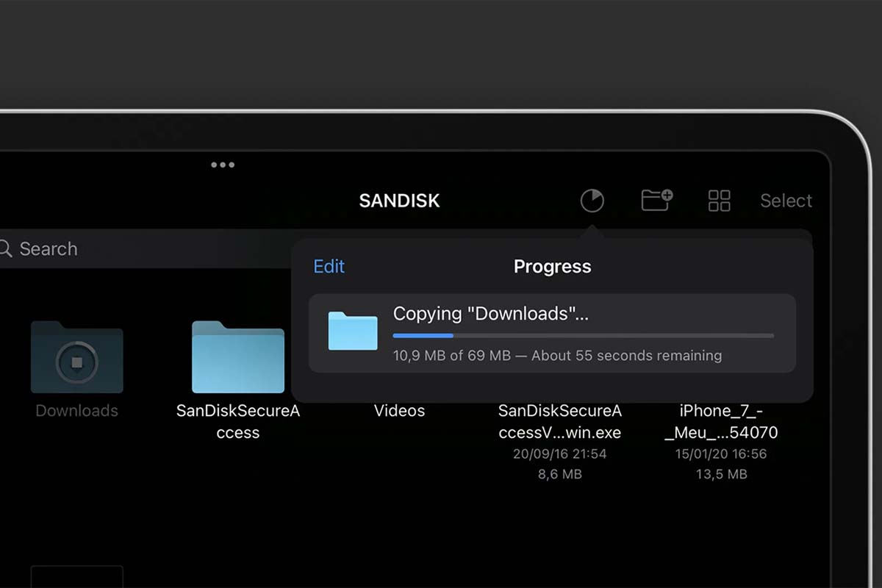The width and height of the screenshot is (882, 588).
Task: Click the 15/01/20 16:56 date text
Action: pos(721,454)
